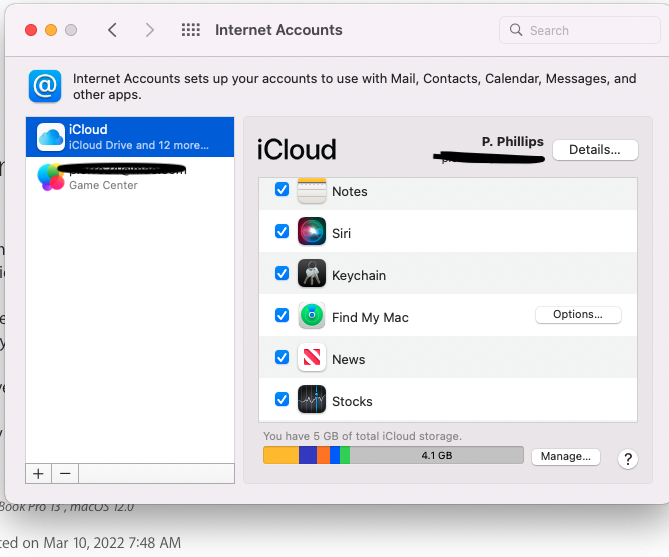Click the Stocks label text
The height and width of the screenshot is (557, 669).
tap(352, 402)
